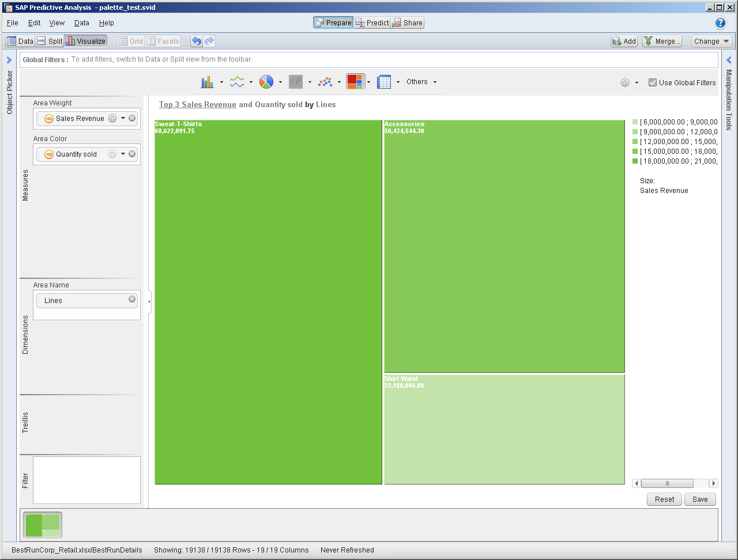Screen dimensions: 738x560
Task: Toggle Use Global Filters checkbox
Action: [x=653, y=82]
